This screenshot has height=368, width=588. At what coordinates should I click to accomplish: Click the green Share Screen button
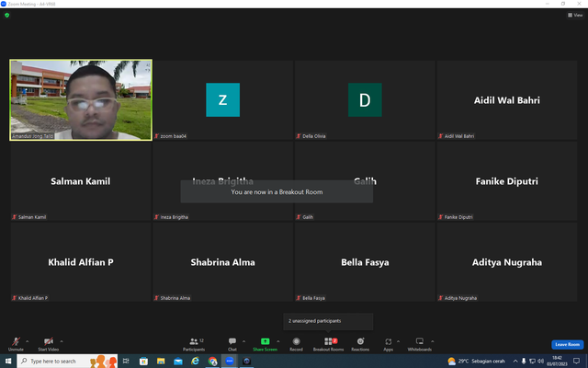coord(266,344)
